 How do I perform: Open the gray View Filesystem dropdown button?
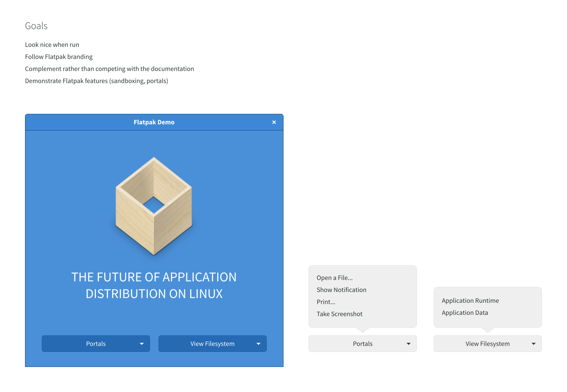(x=488, y=344)
